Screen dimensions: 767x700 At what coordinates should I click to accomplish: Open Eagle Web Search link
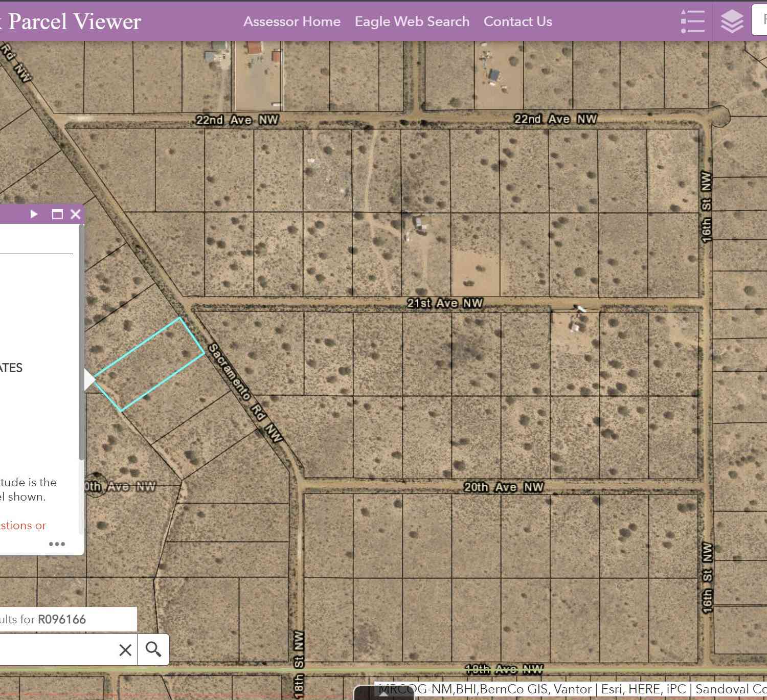tap(412, 21)
